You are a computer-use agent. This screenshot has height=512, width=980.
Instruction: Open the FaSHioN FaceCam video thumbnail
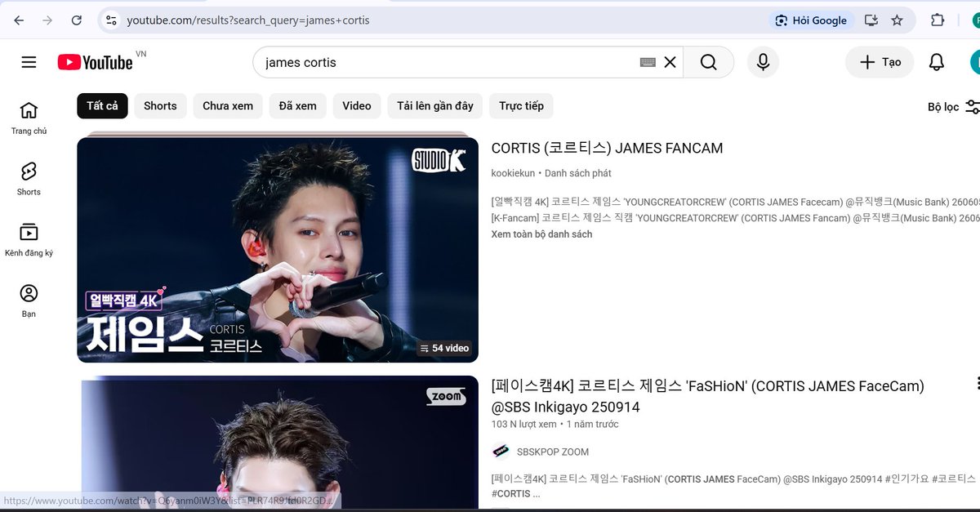pyautogui.click(x=279, y=443)
